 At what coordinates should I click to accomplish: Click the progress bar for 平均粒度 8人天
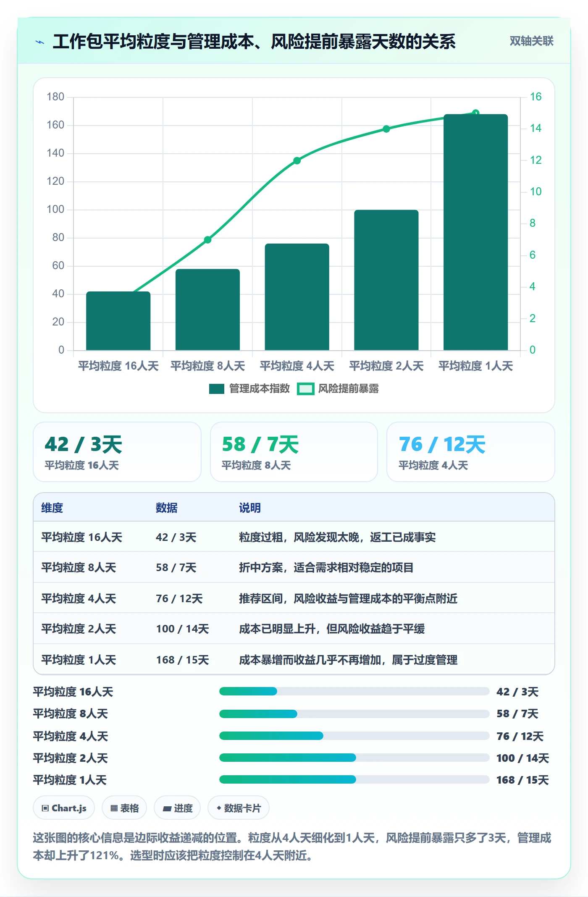pos(354,713)
